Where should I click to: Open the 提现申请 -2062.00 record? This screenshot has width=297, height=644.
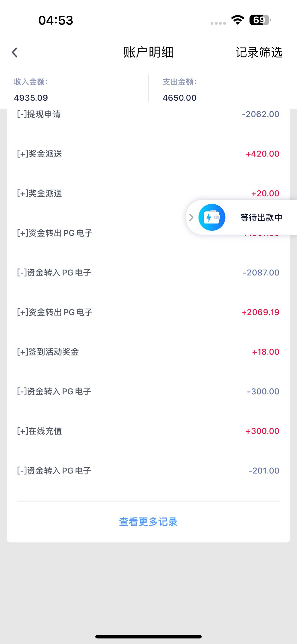coord(148,114)
